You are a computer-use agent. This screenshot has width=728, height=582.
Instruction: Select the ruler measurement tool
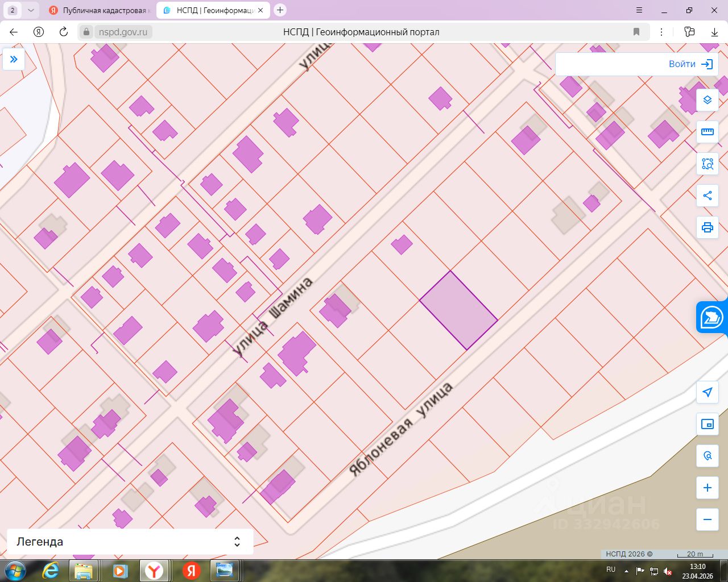pos(708,132)
